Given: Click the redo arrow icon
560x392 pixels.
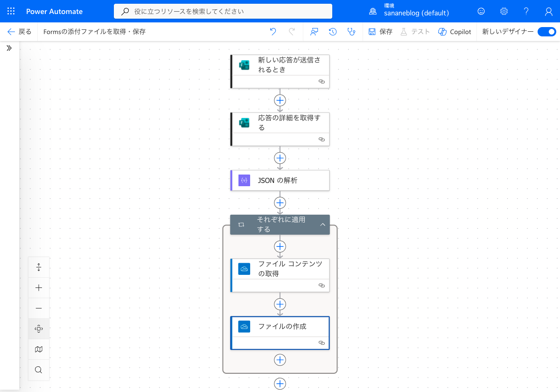Looking at the screenshot, I should (292, 32).
